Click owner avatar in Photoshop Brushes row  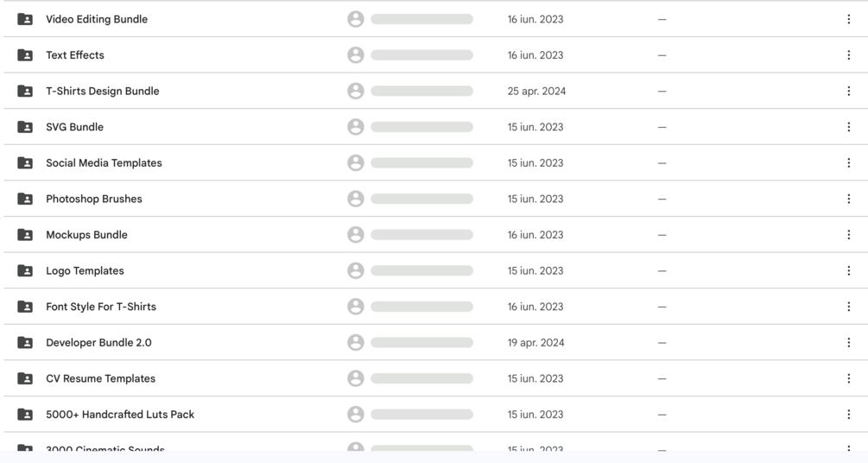[x=355, y=199]
